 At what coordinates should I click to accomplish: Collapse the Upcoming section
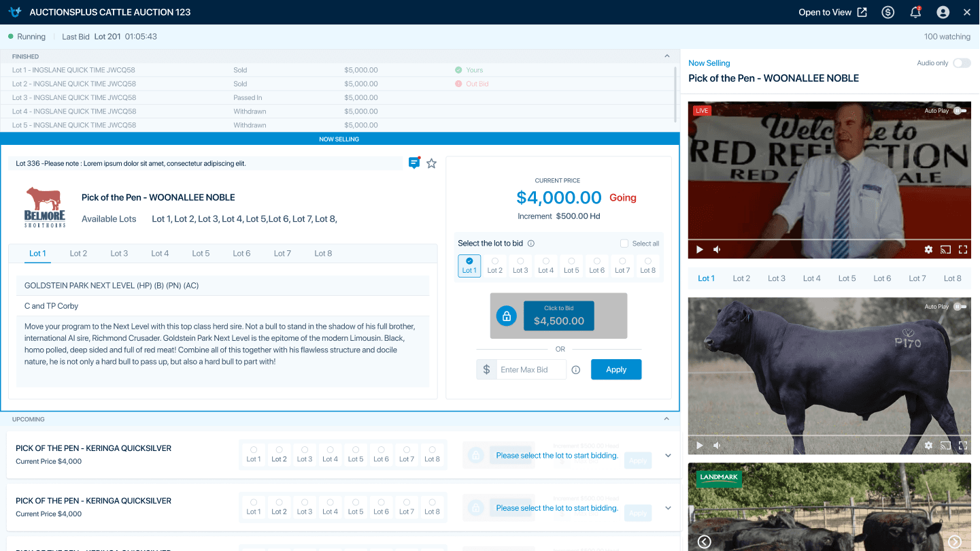667,419
